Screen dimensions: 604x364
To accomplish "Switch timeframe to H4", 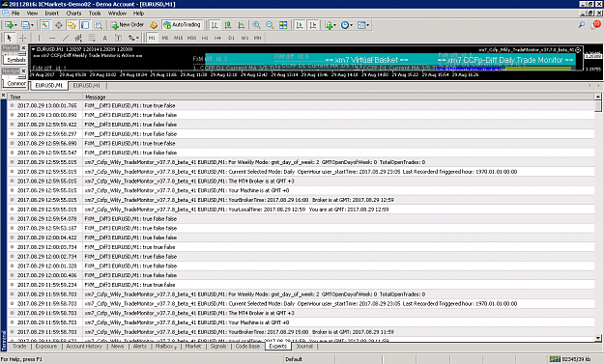I will click(x=218, y=38).
